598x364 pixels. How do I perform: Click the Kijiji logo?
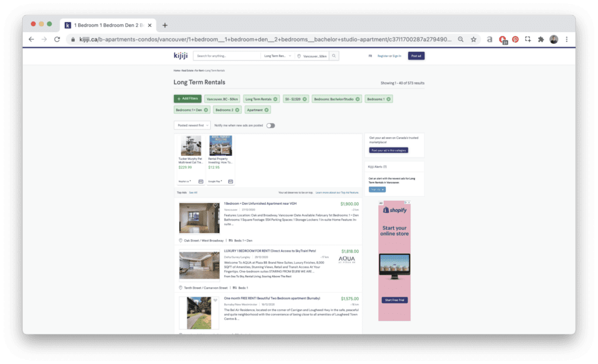180,56
